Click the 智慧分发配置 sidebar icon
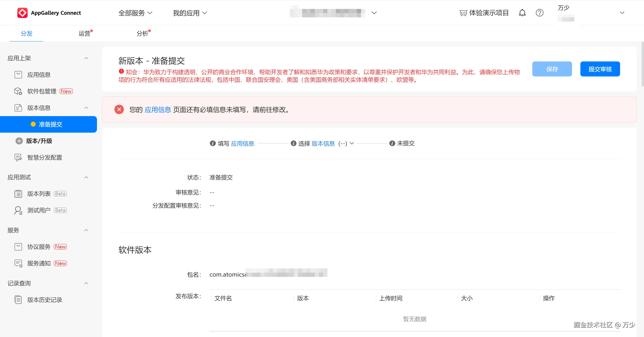 coord(18,157)
